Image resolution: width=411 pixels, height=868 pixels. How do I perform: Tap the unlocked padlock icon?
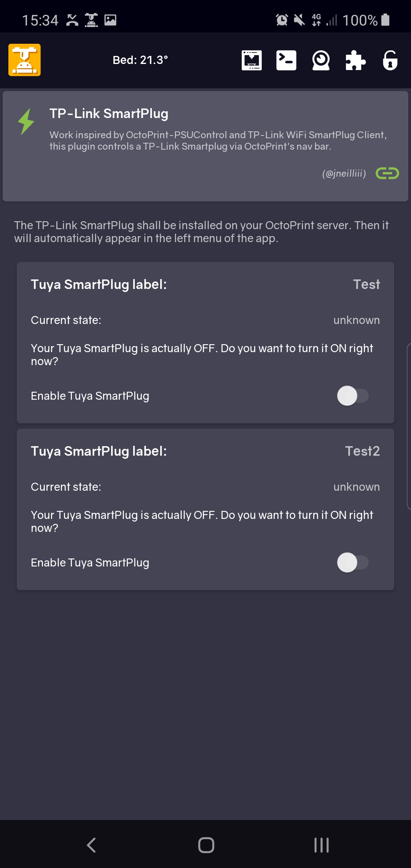390,60
